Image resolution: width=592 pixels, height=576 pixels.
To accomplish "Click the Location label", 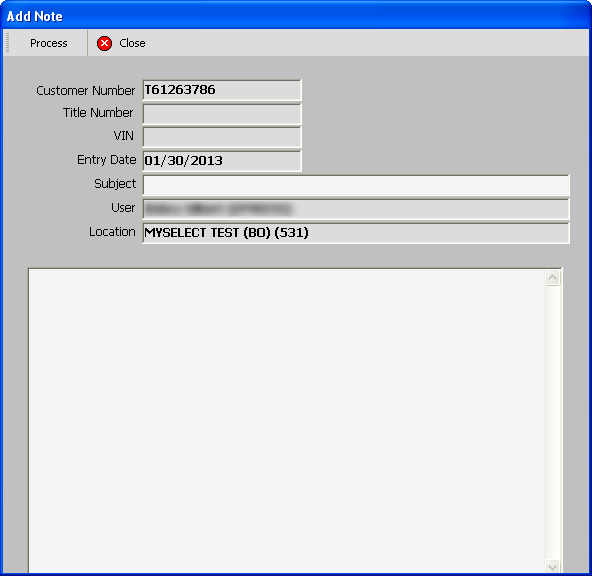I will click(x=112, y=232).
